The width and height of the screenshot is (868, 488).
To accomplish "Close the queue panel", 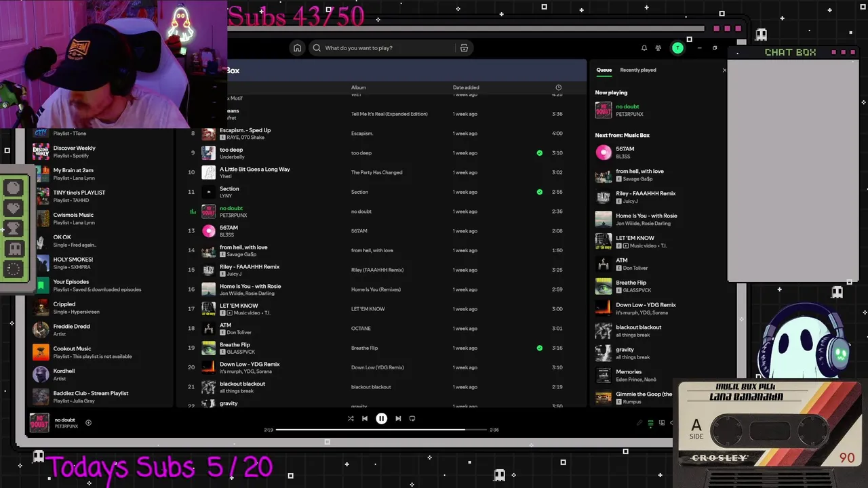I will [724, 70].
